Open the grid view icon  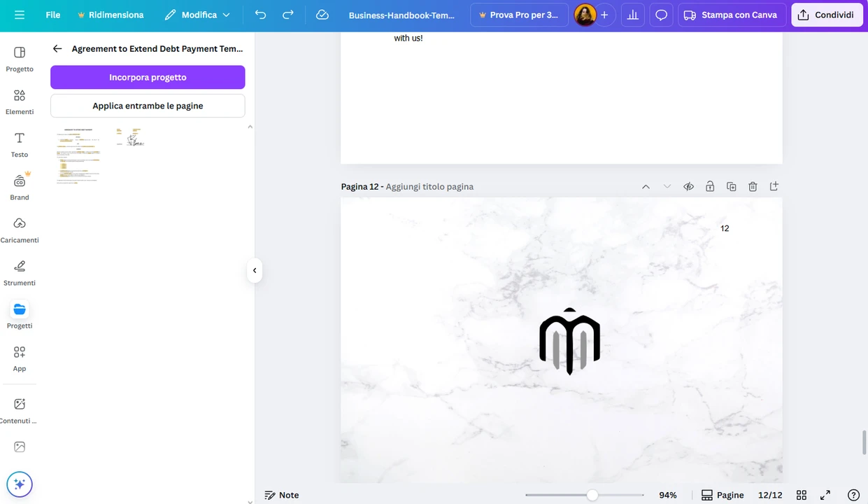click(x=802, y=495)
